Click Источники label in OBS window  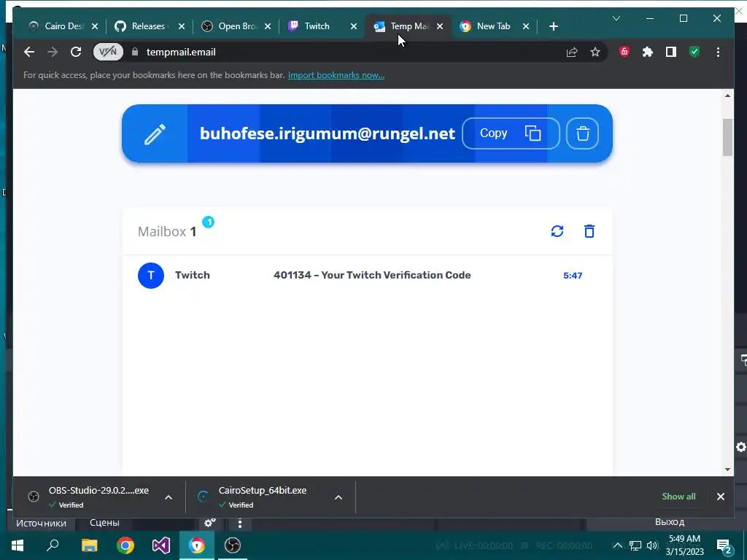coord(41,524)
